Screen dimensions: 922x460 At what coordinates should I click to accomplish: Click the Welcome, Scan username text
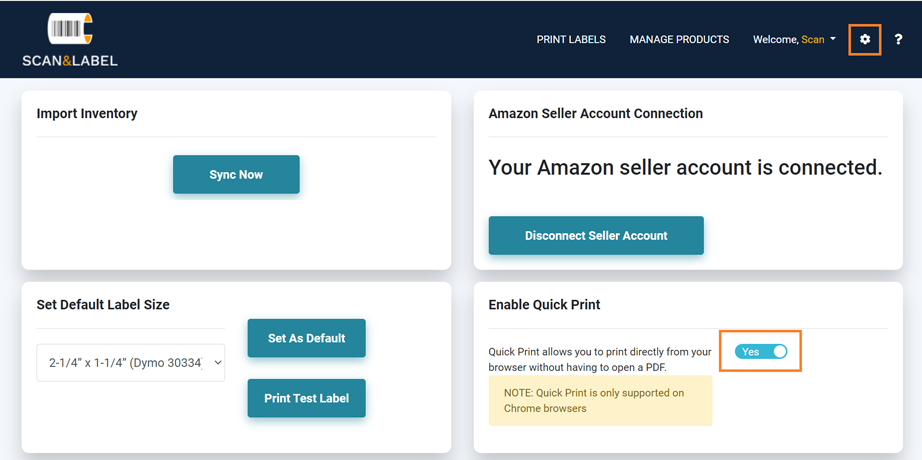pyautogui.click(x=789, y=39)
